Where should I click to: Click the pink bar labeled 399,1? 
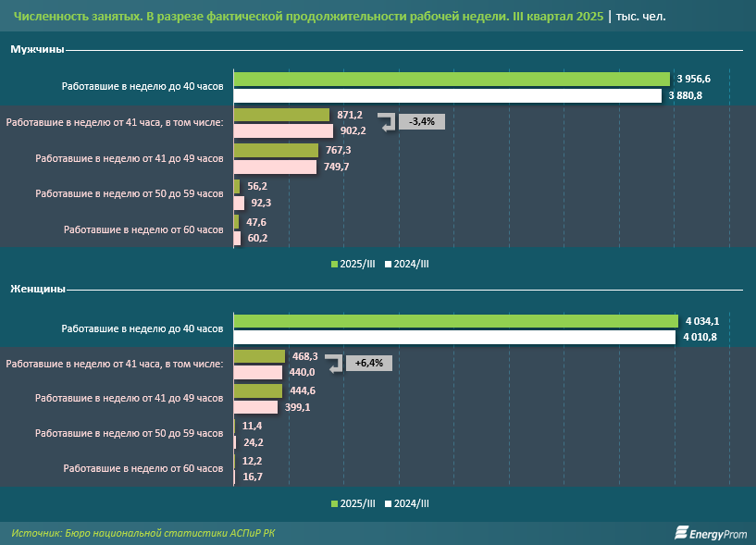pyautogui.click(x=255, y=407)
